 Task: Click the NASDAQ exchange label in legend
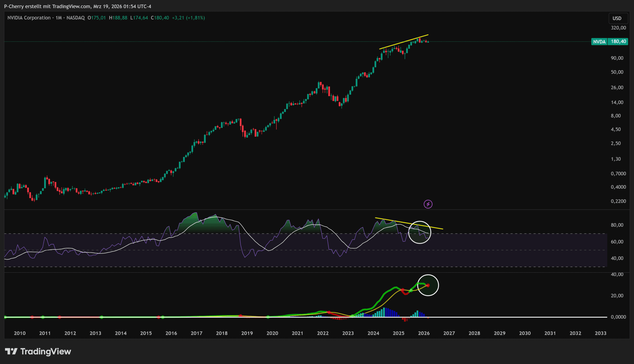[x=75, y=18]
